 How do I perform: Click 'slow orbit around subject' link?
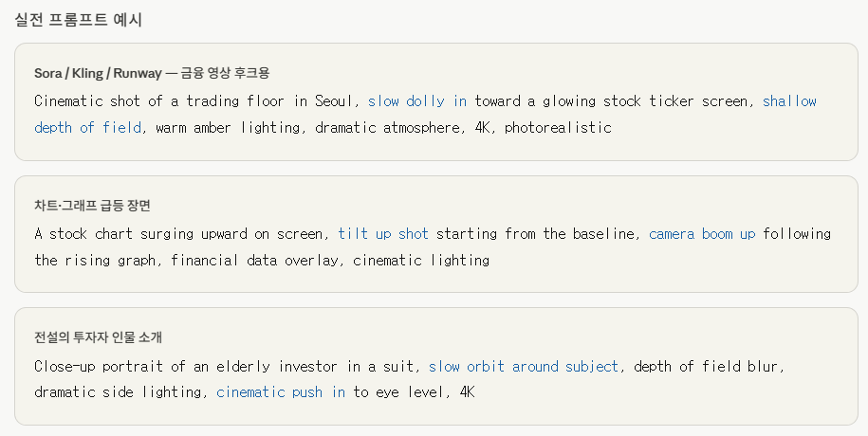[523, 366]
